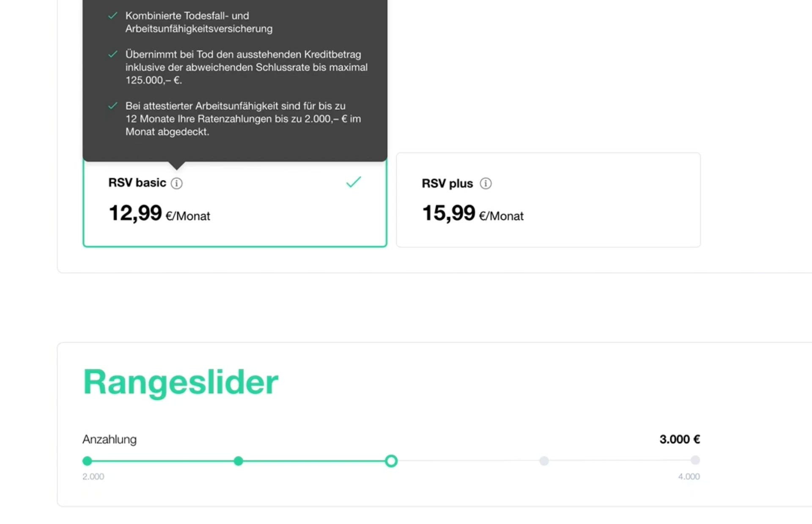The width and height of the screenshot is (812, 524).
Task: Click the 3.000 € value display
Action: tap(680, 439)
